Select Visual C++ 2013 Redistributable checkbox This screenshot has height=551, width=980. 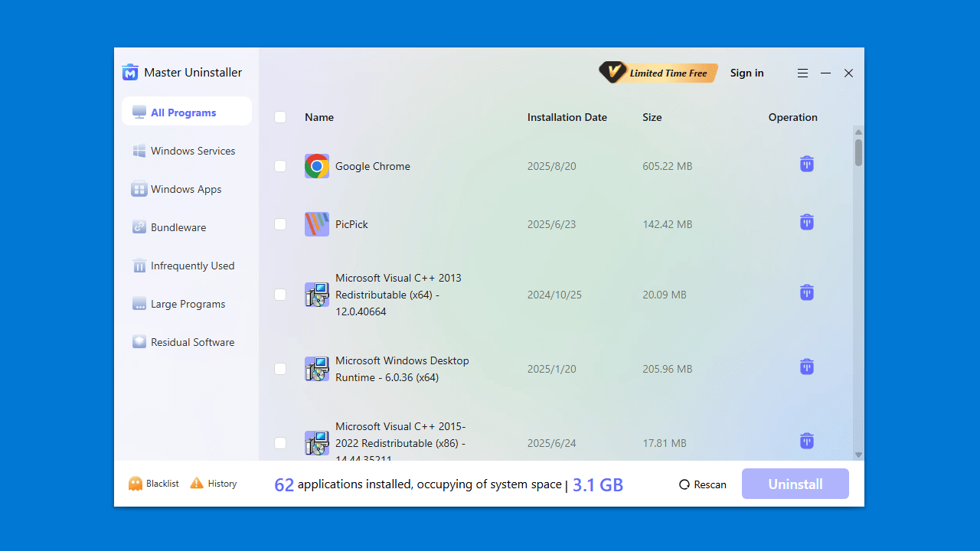(x=280, y=295)
